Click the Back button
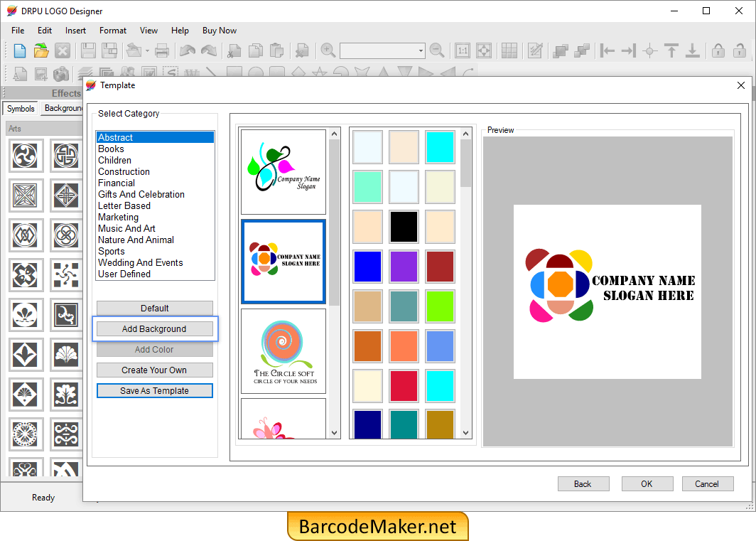The width and height of the screenshot is (756, 541). click(583, 483)
